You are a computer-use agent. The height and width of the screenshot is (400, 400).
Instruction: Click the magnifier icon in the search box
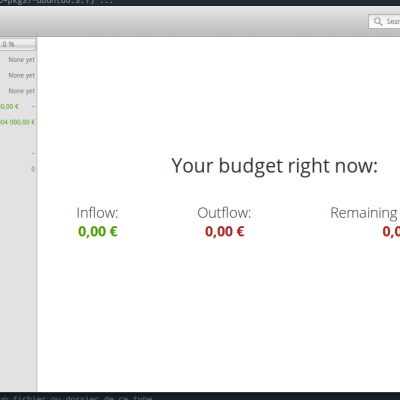click(x=378, y=22)
